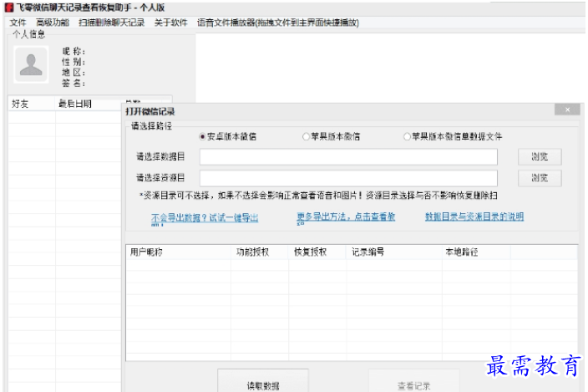Screen dimensions: 588x392
Task: Select the 安卓版本微信 radio option
Action: pyautogui.click(x=228, y=136)
